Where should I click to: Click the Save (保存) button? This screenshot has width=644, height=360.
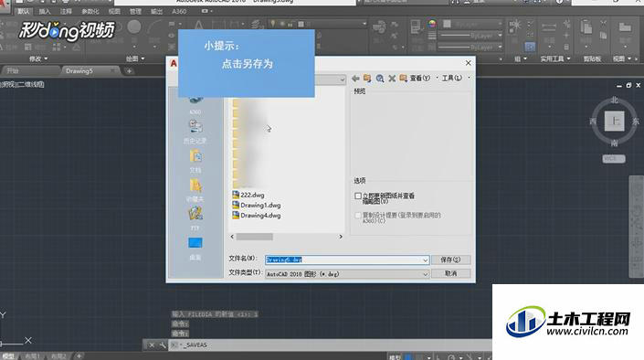point(450,259)
